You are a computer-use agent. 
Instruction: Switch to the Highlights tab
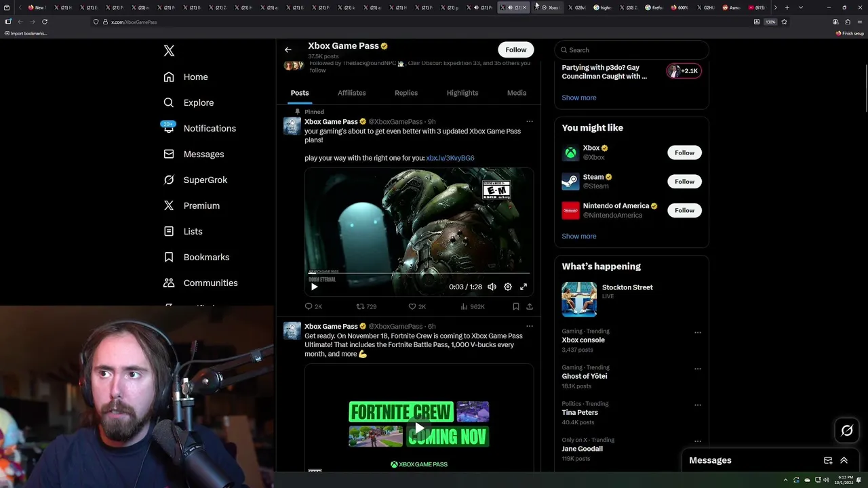click(x=462, y=93)
